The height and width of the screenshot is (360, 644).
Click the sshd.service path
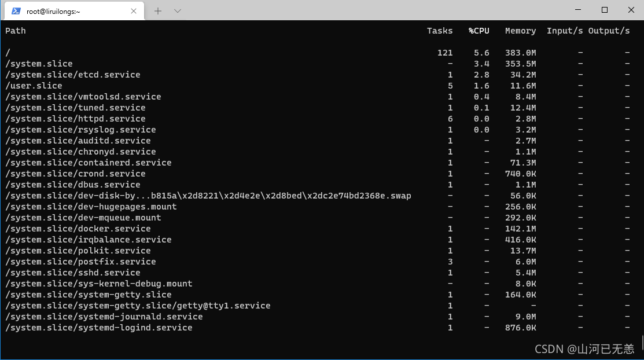(x=73, y=273)
